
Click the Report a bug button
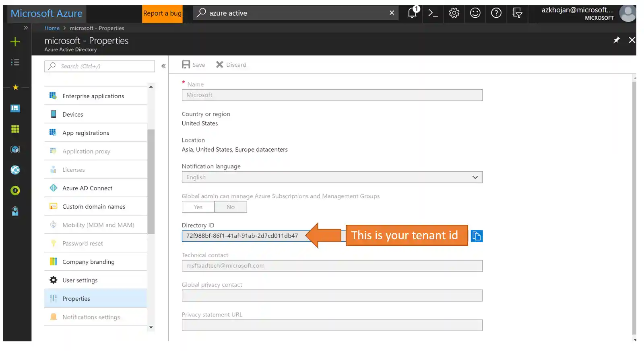(162, 14)
